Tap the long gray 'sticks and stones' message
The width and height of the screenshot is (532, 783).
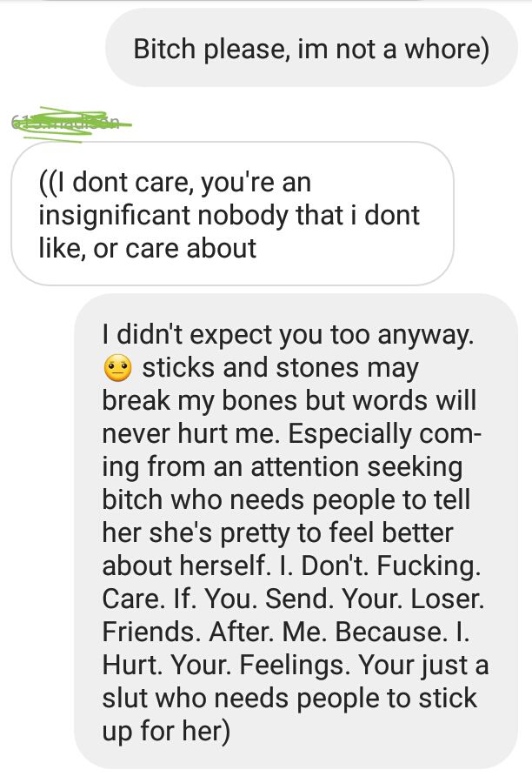(296, 531)
